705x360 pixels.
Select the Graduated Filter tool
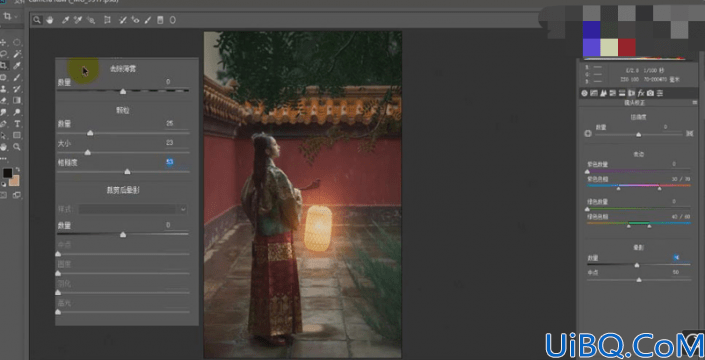click(x=160, y=20)
